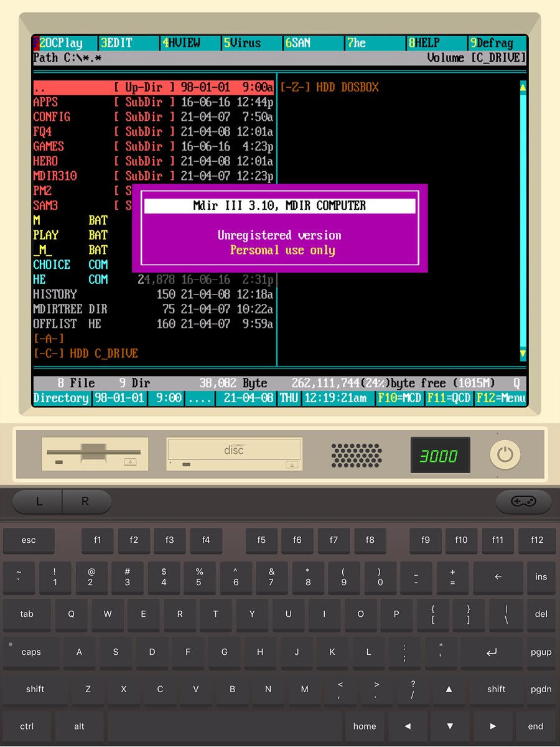The width and height of the screenshot is (560, 747).
Task: Tap the home key
Action: pos(365,726)
